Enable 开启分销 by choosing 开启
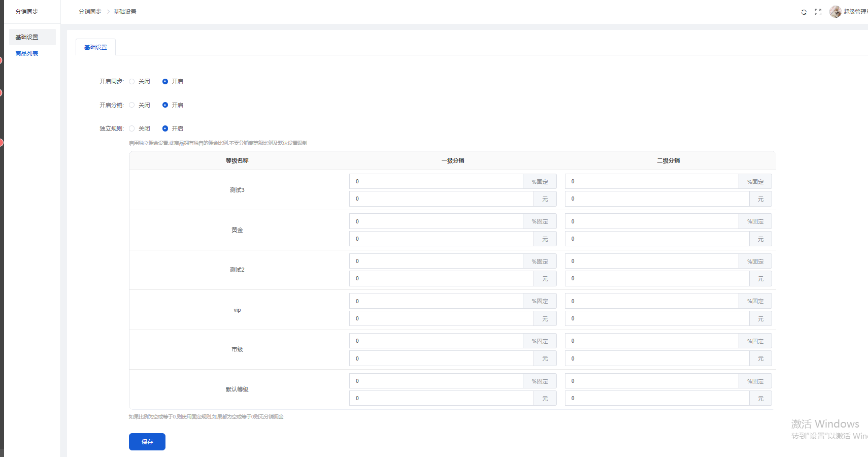868x457 pixels. (x=165, y=105)
